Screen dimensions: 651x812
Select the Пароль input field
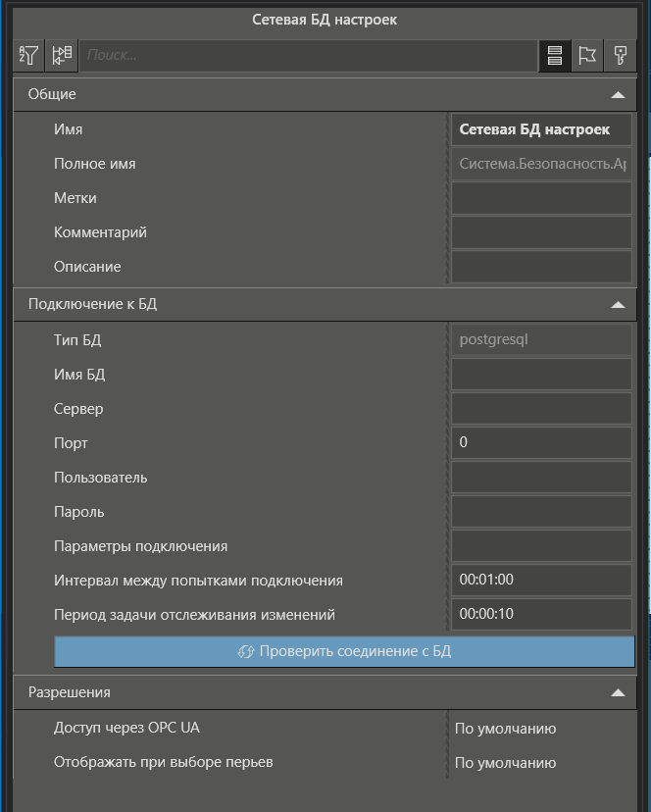click(541, 512)
